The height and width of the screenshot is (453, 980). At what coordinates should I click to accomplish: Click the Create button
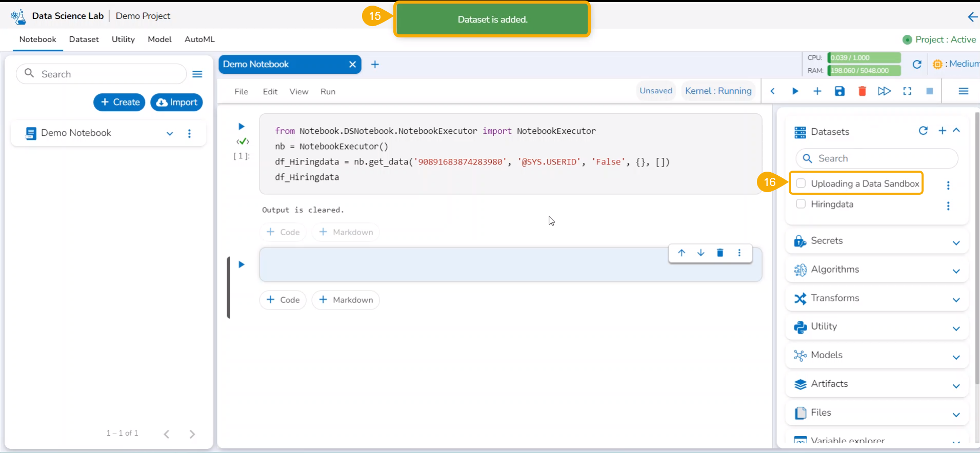coord(119,102)
